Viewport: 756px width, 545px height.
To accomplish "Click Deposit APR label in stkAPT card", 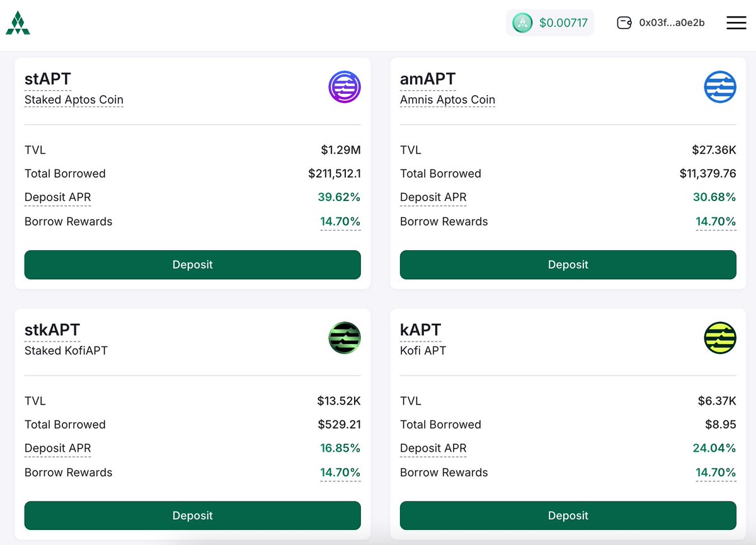I will (x=58, y=448).
